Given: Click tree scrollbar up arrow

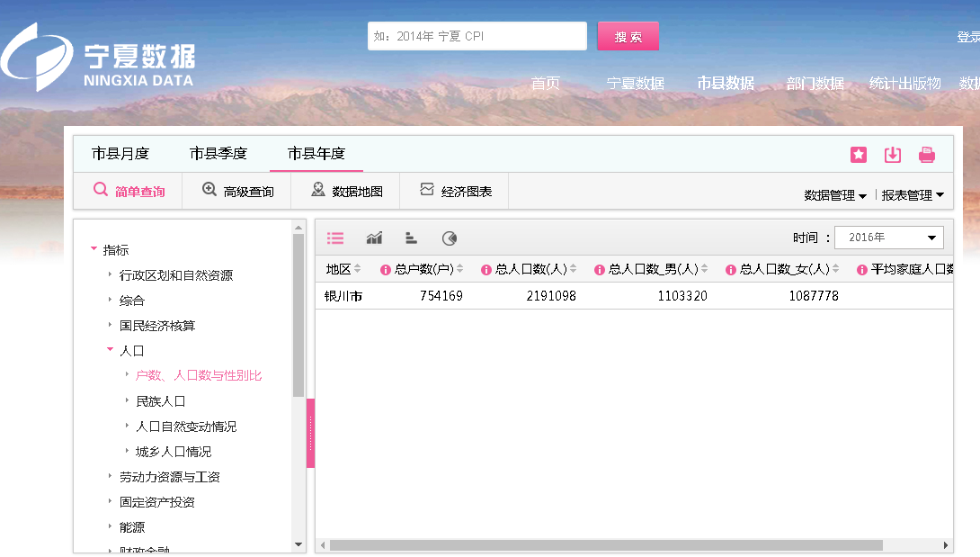Looking at the screenshot, I should pyautogui.click(x=298, y=227).
